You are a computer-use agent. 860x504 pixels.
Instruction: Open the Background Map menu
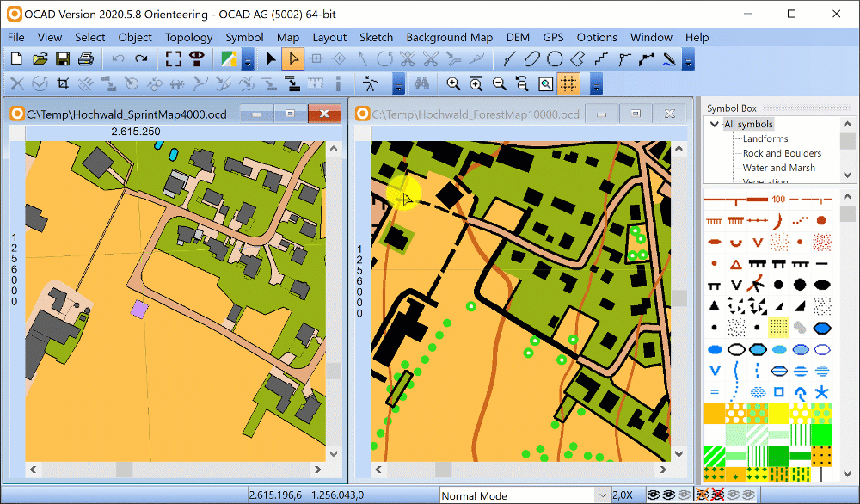(449, 37)
